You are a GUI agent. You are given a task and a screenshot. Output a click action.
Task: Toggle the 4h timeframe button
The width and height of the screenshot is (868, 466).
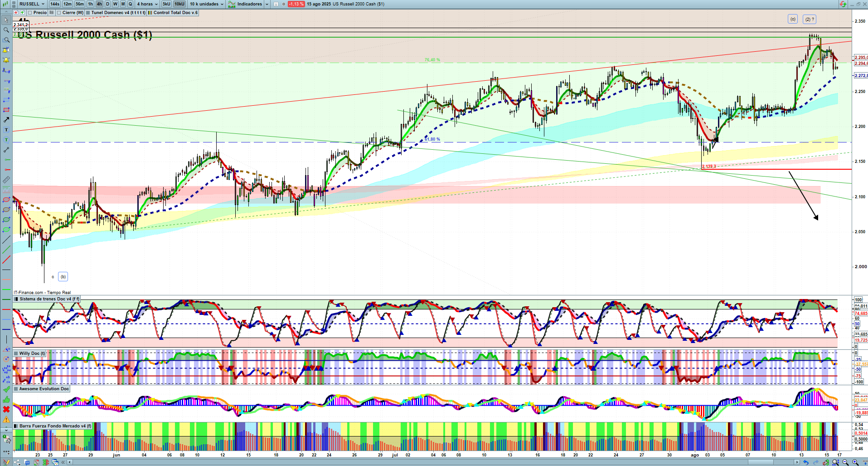[x=99, y=4]
